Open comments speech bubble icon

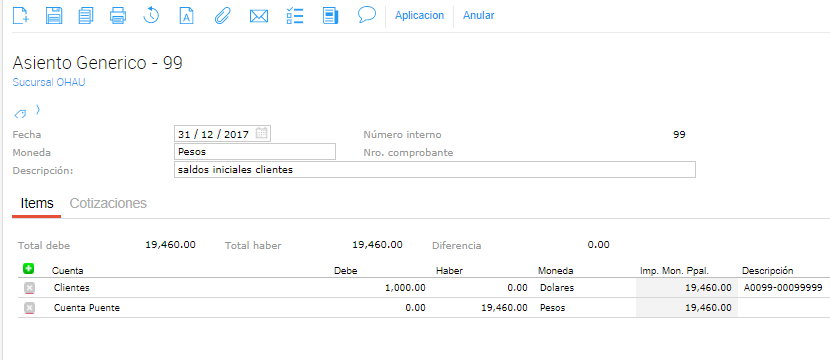click(367, 15)
